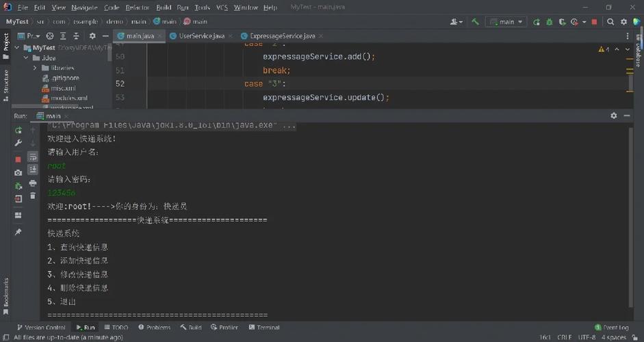Switch to UserService.java editor tab

coord(201,36)
